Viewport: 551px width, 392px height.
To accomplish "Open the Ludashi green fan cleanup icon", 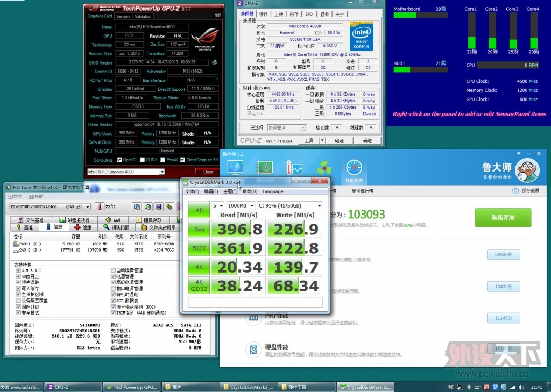I will coord(324,168).
